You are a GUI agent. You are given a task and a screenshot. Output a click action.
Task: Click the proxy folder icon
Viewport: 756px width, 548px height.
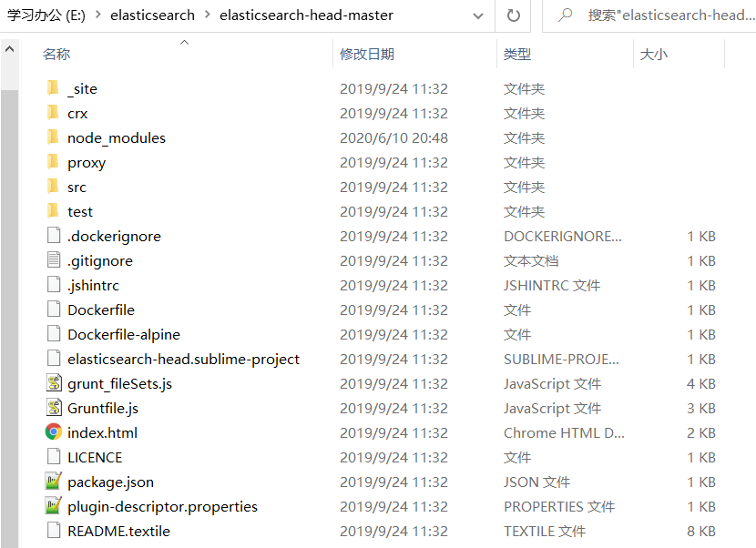(x=53, y=162)
